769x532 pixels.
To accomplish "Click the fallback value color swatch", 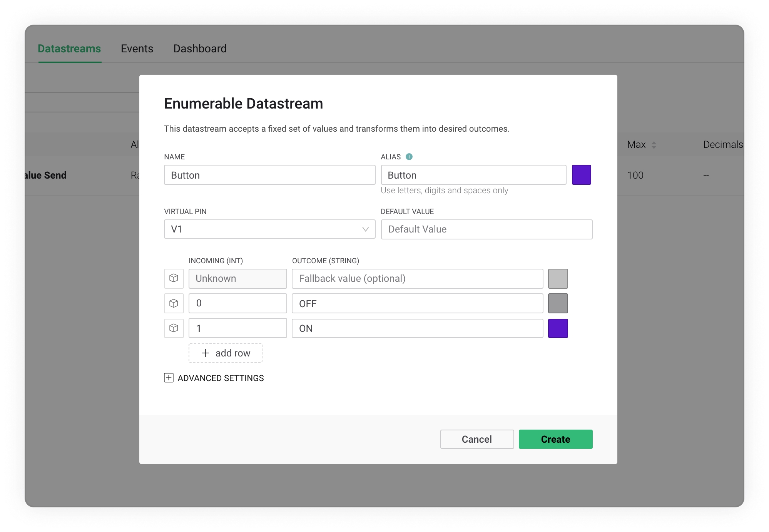I will pos(558,278).
